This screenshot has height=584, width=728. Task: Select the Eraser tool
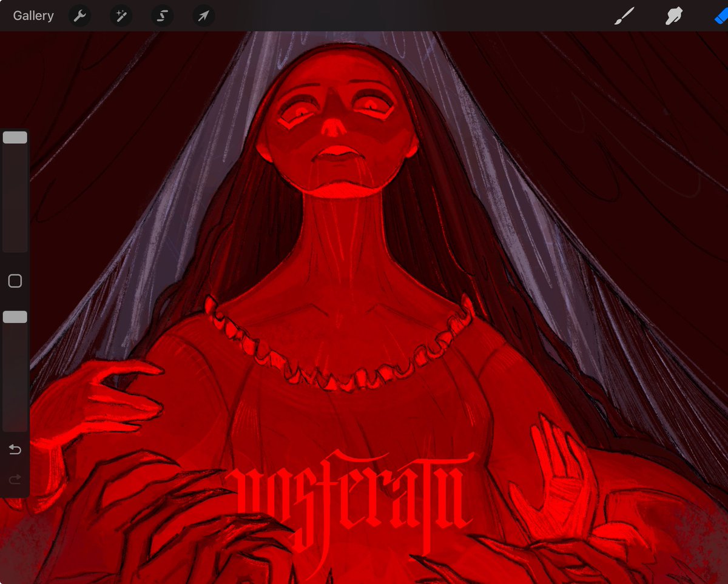[x=722, y=16]
